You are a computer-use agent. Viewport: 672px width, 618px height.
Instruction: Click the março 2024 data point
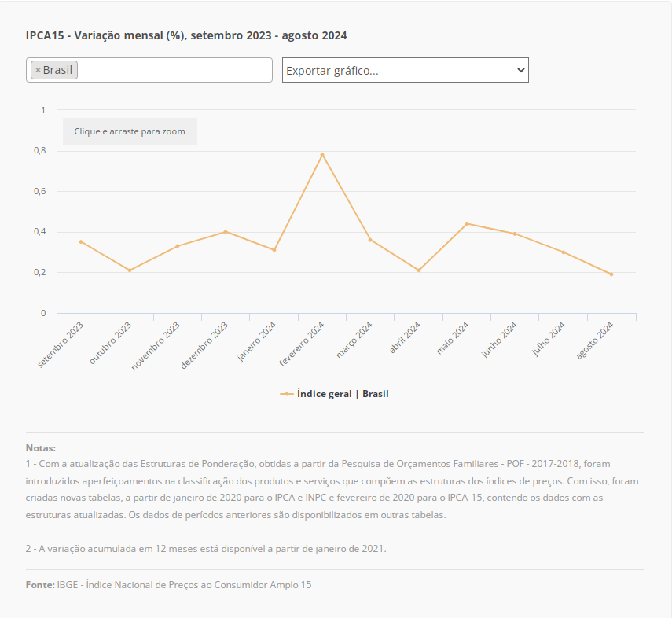[370, 240]
